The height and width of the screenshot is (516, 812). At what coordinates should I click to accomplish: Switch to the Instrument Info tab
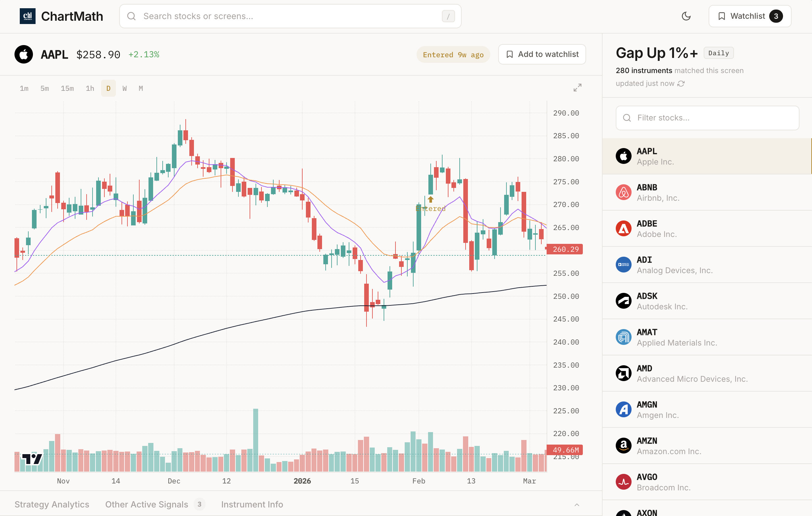point(252,504)
